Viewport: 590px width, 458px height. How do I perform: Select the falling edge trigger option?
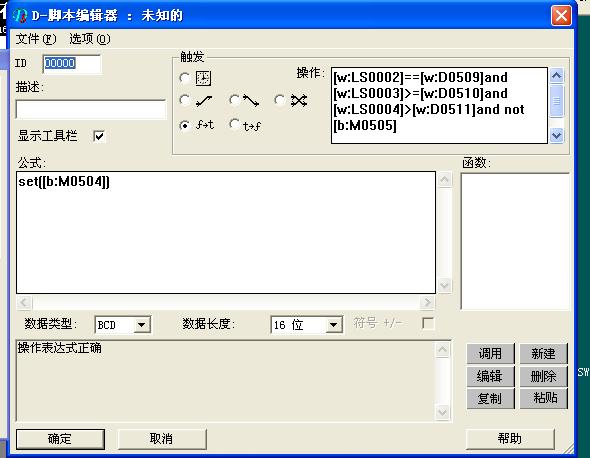[235, 100]
